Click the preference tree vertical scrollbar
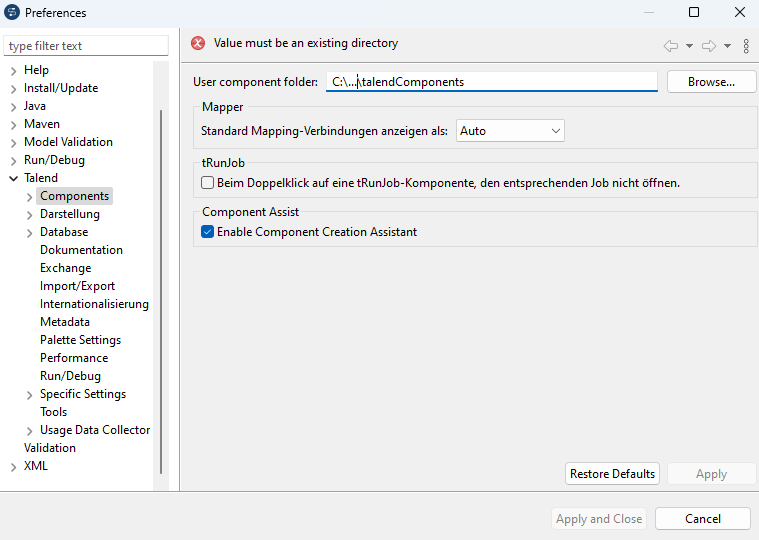 point(161,292)
